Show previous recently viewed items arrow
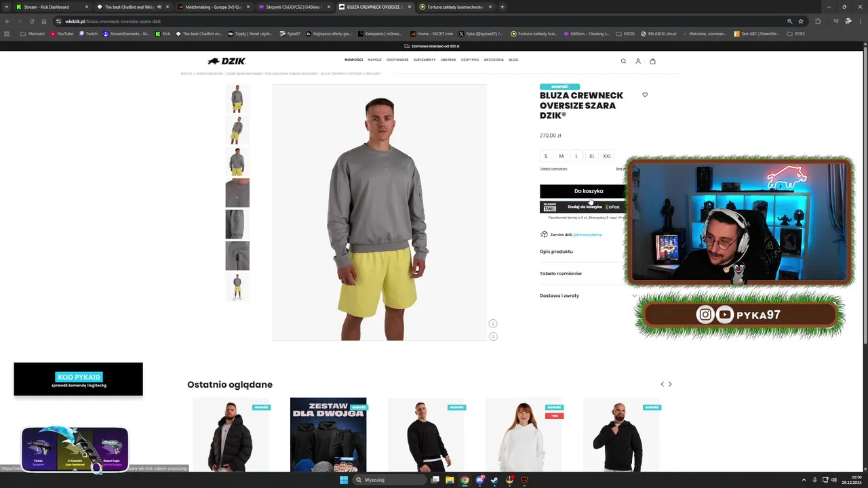Screen dimensions: 868x488 point(663,384)
